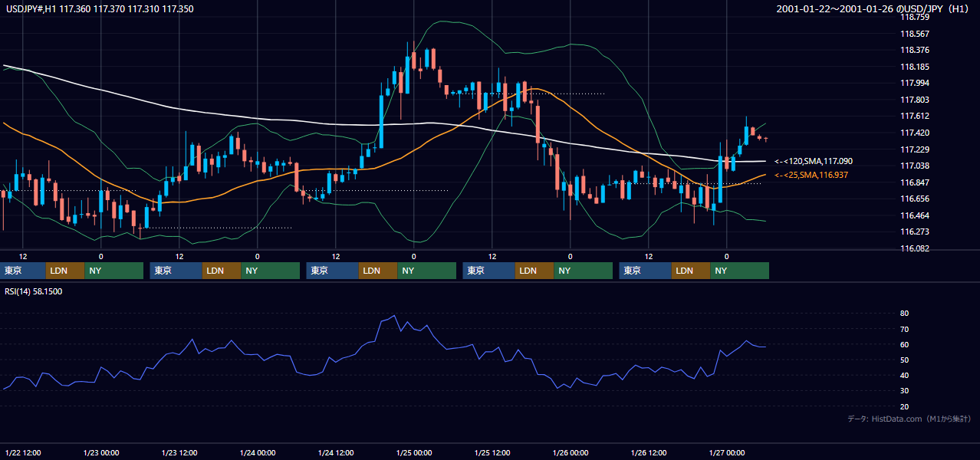The width and height of the screenshot is (980, 460).
Task: Pick the 117.612 price scale label
Action: [x=913, y=116]
